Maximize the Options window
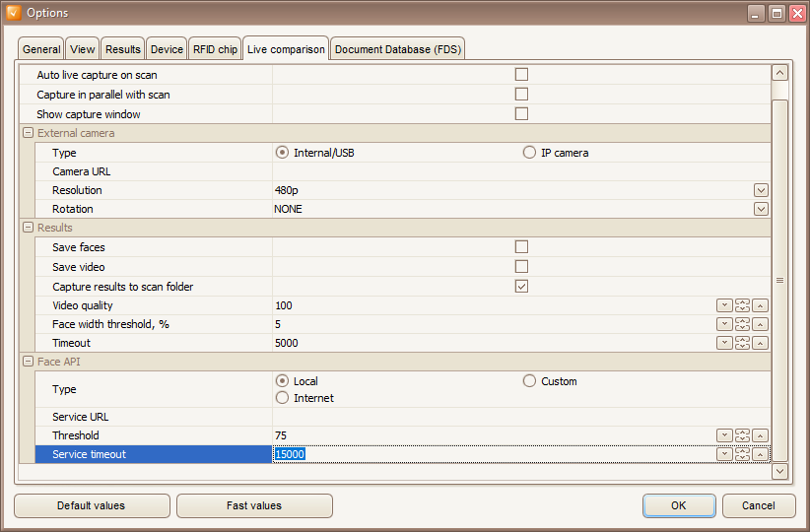Image resolution: width=810 pixels, height=532 pixels. point(776,13)
